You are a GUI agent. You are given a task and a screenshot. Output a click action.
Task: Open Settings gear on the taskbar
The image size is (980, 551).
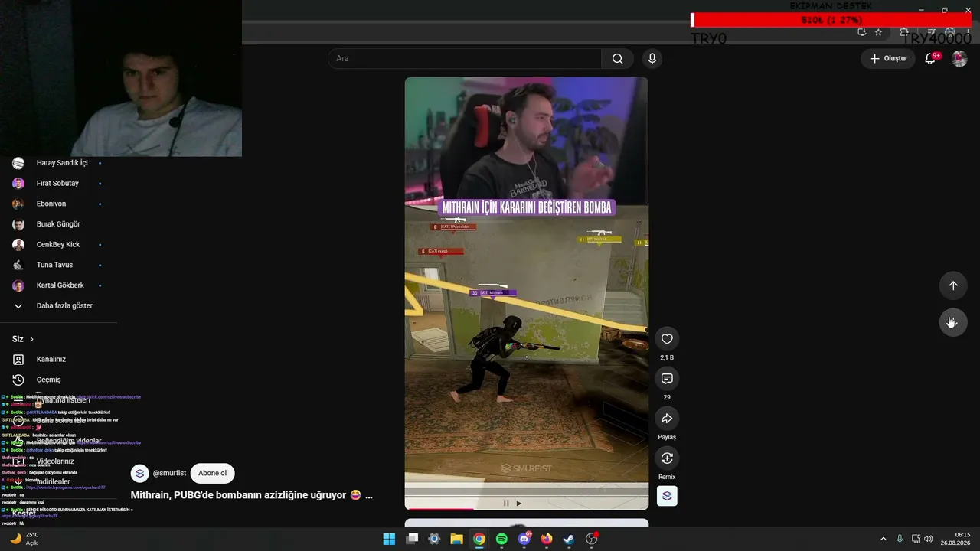(x=434, y=539)
